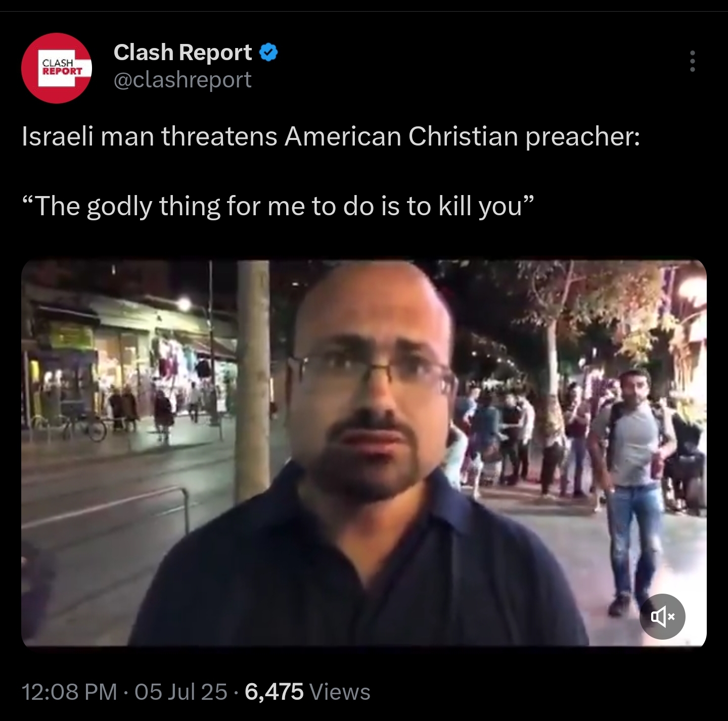Open Clash Report display name link
The height and width of the screenshot is (721, 728).
[183, 53]
